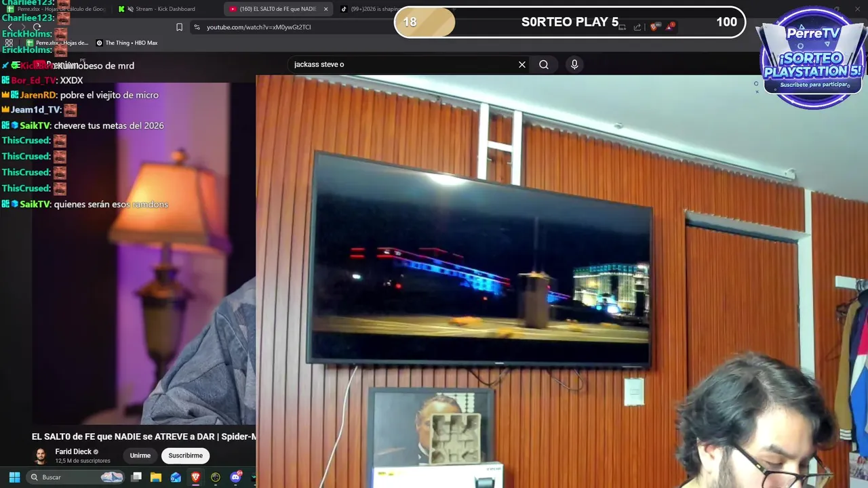Start voice search with microphone icon
Viewport: 868px width, 488px height.
(x=574, y=64)
